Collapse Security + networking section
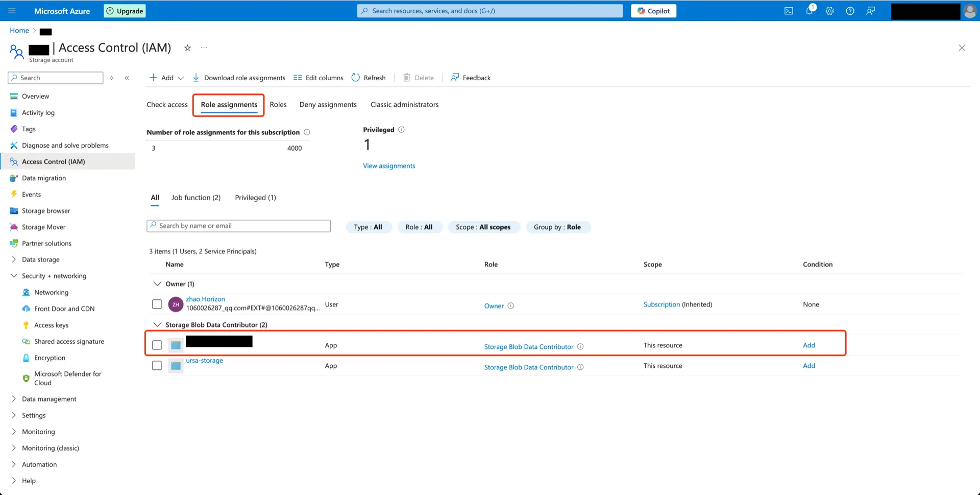The image size is (980, 495). click(x=14, y=276)
